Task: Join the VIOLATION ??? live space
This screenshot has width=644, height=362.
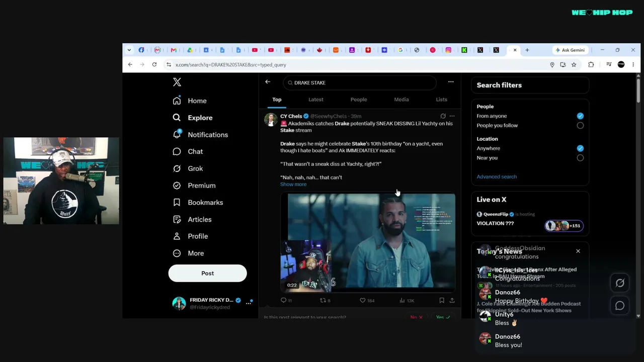Action: (495, 223)
